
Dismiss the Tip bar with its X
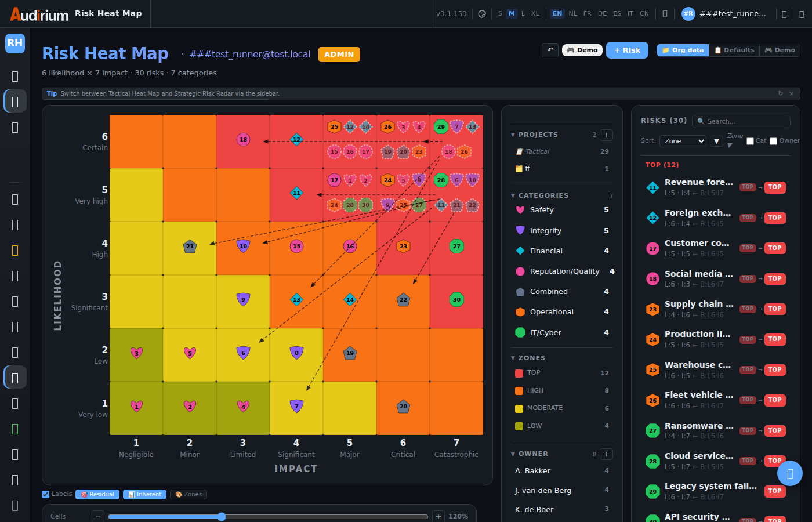(791, 93)
